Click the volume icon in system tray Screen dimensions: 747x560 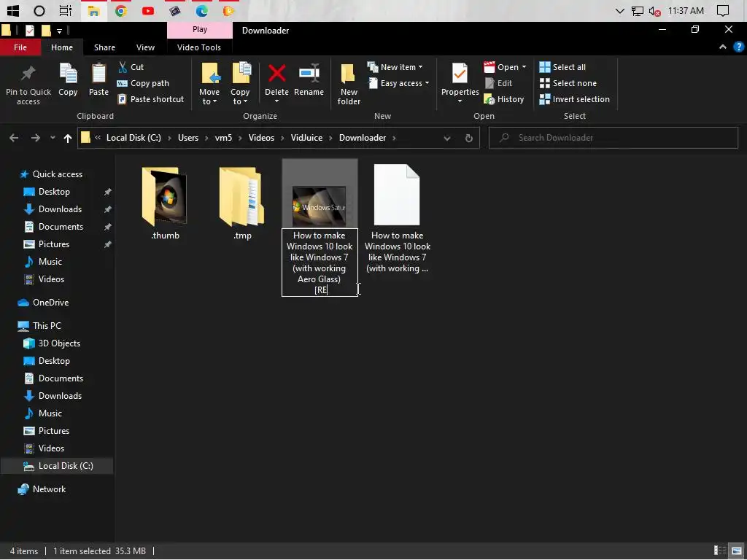tap(656, 10)
